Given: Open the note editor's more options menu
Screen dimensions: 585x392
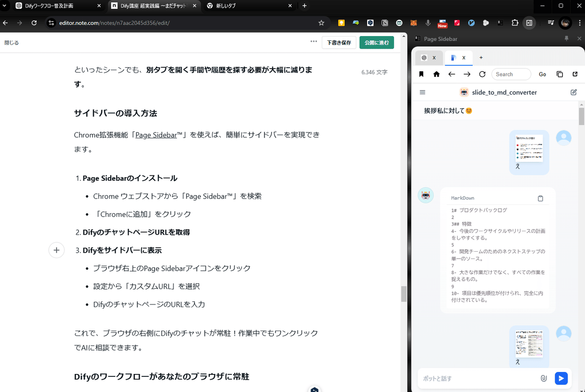Looking at the screenshot, I should 314,42.
